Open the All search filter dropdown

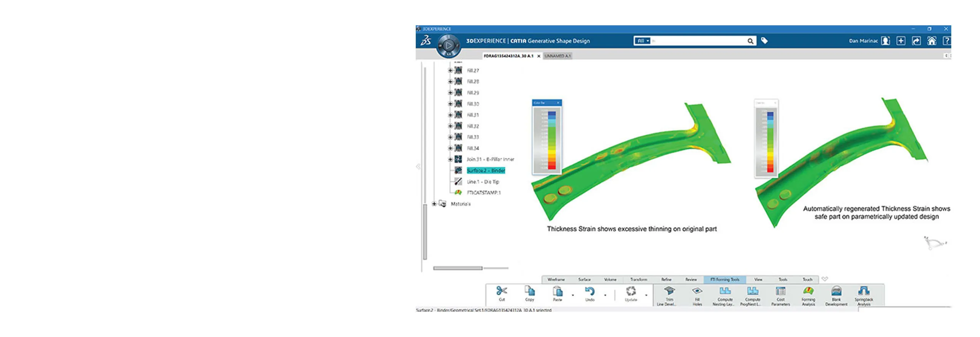click(642, 41)
